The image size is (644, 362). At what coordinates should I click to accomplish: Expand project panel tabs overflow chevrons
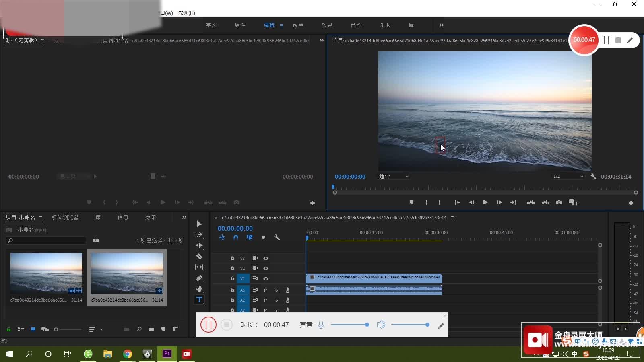click(x=184, y=217)
